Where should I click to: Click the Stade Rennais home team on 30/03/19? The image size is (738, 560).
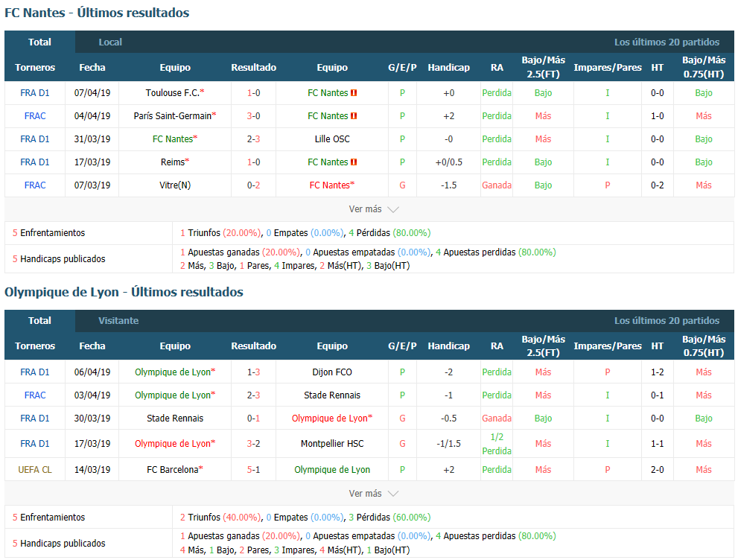click(175, 419)
